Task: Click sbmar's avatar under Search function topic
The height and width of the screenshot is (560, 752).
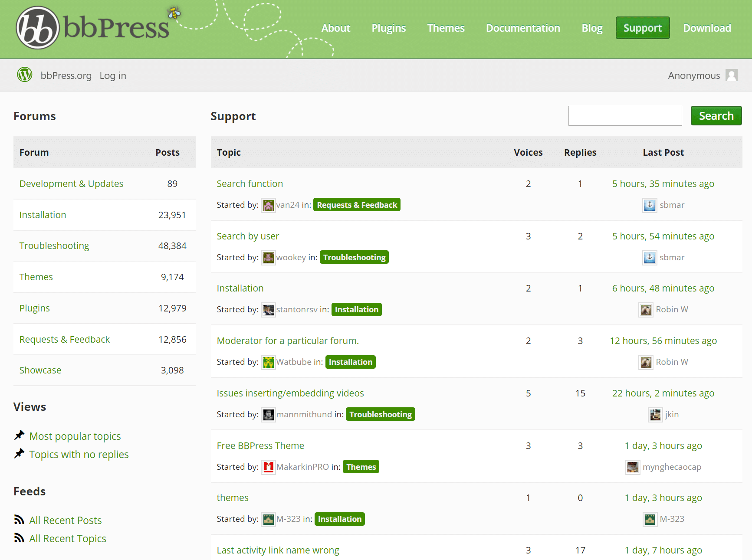Action: [x=650, y=205]
